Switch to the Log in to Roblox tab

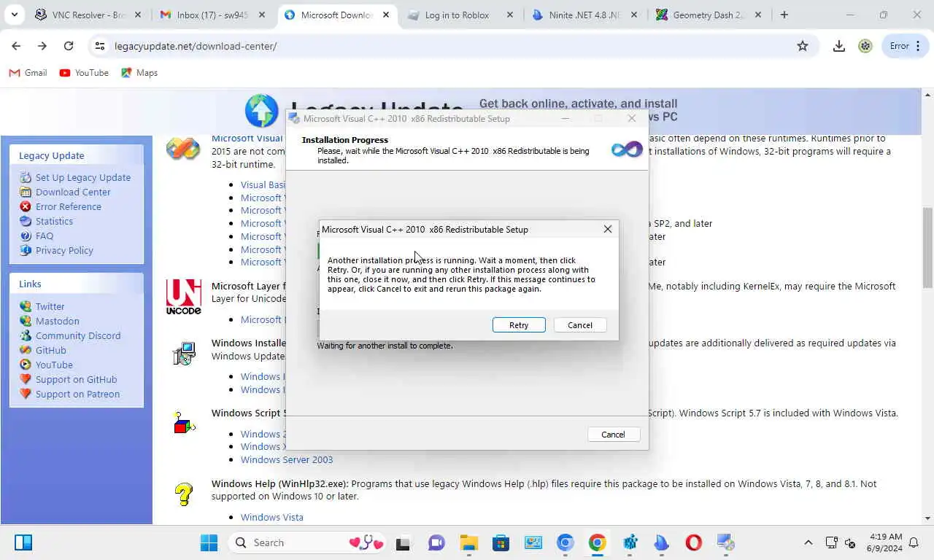click(x=457, y=15)
